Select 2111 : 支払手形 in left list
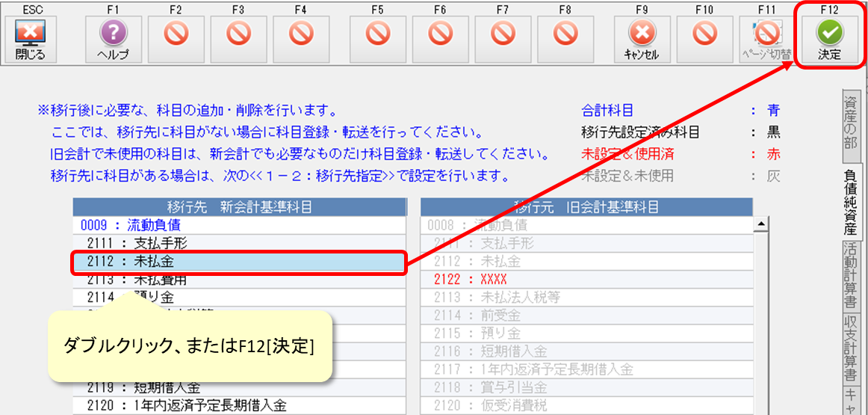Image resolution: width=868 pixels, height=415 pixels. point(238,244)
